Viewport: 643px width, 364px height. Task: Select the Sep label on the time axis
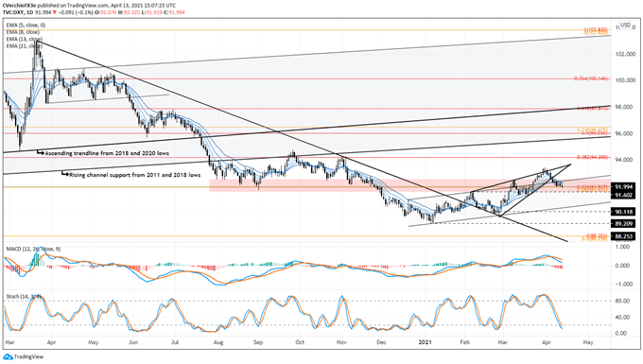pyautogui.click(x=258, y=342)
